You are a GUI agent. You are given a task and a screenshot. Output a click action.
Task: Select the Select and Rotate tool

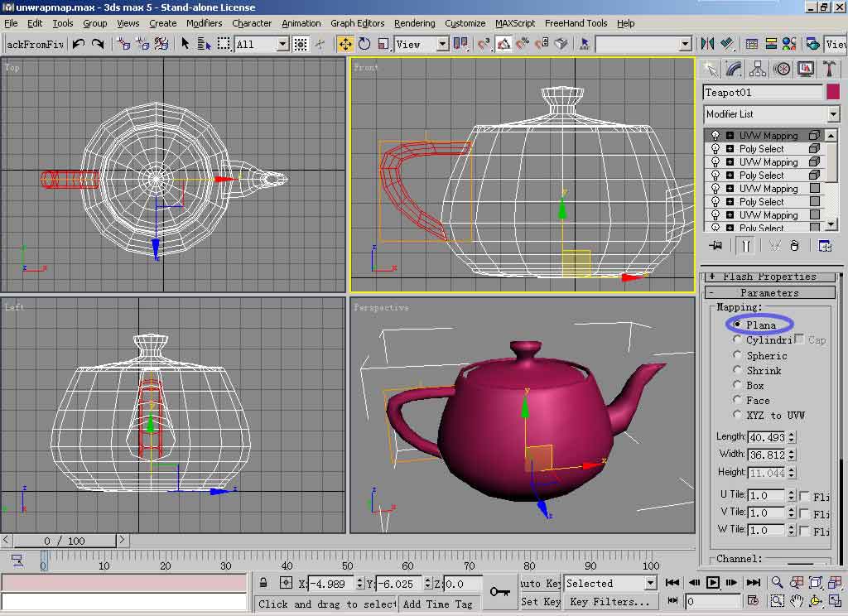[364, 44]
